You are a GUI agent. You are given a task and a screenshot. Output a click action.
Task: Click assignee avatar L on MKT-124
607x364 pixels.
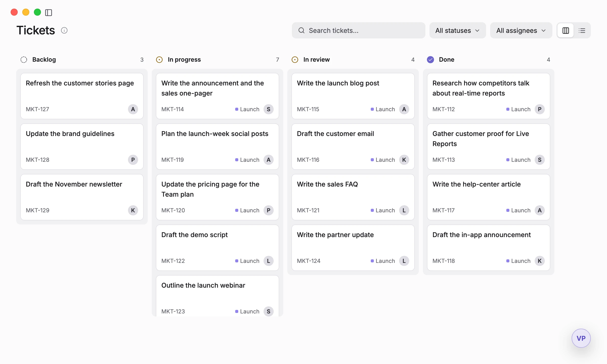404,261
